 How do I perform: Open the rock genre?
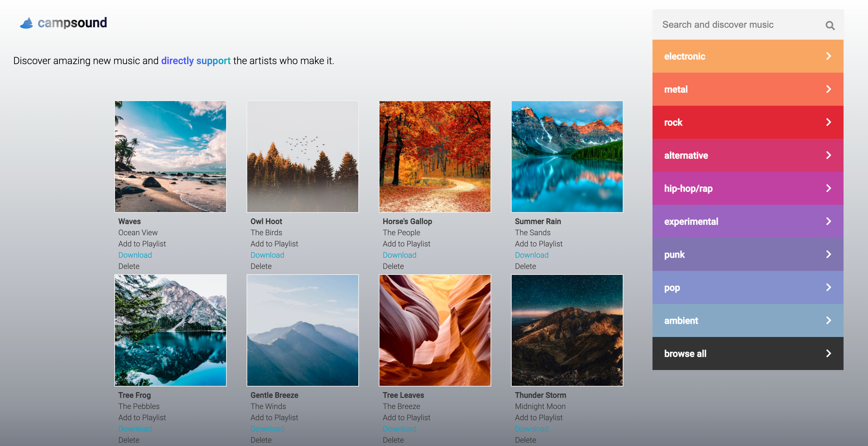point(748,122)
